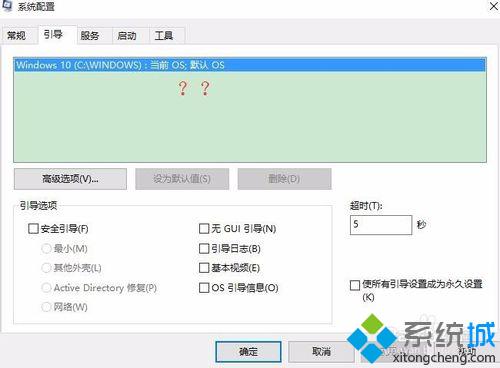The width and height of the screenshot is (500, 368).
Task: Confirm with the 确定 button
Action: (249, 351)
